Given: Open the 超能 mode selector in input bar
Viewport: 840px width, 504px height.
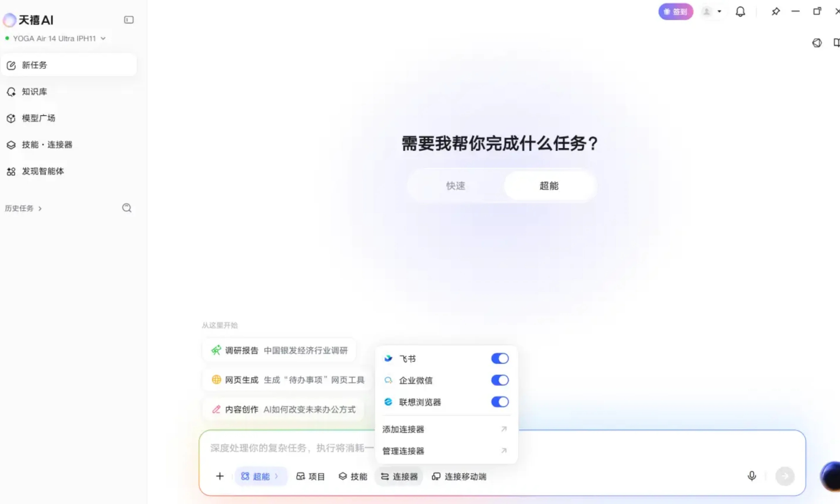Looking at the screenshot, I should [261, 476].
